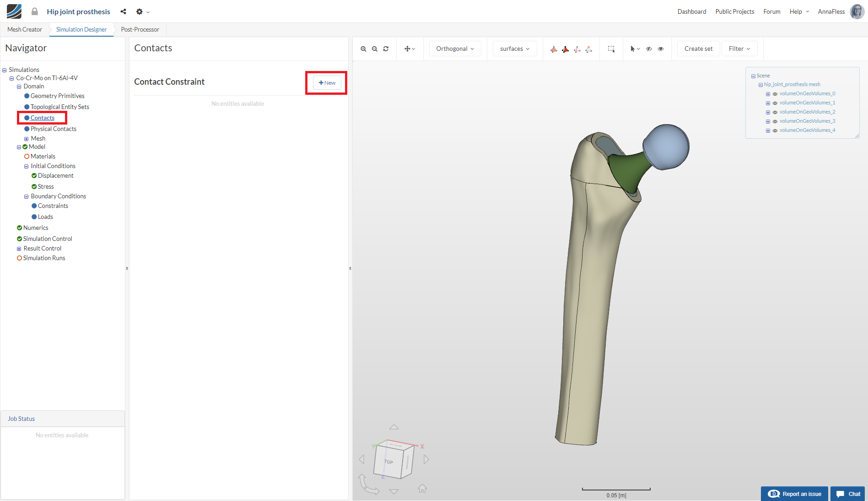Toggle visibility of volumeOnGeoVolumes_3
868x501 pixels.
click(x=775, y=121)
